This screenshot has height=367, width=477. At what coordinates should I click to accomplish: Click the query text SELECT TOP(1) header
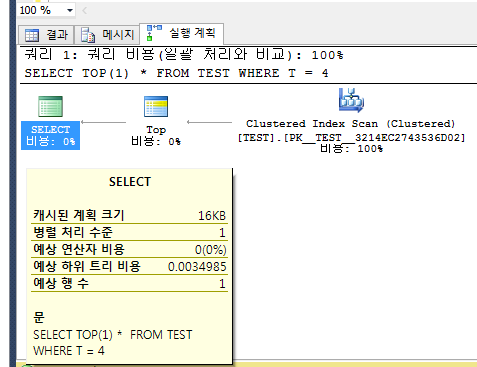176,73
